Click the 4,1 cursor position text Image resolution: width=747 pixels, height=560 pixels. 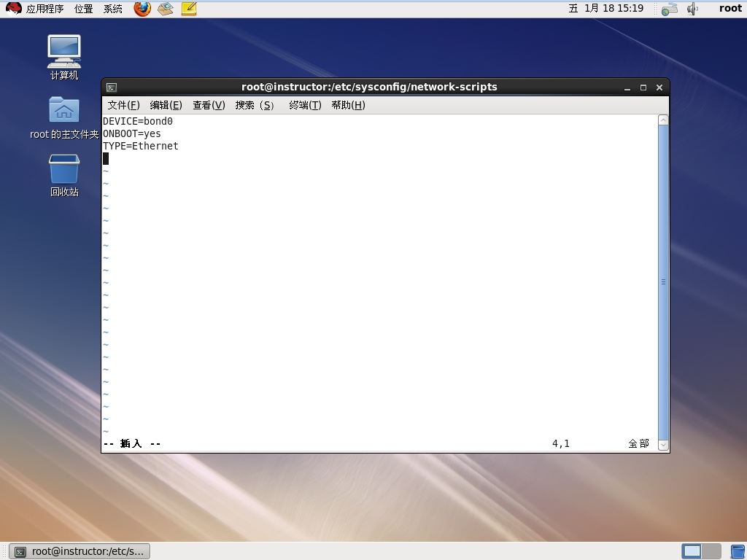click(561, 444)
